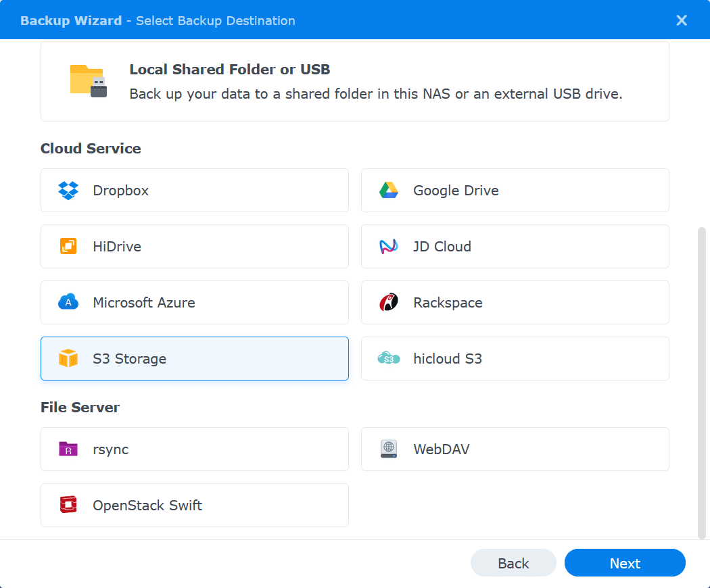Choose rsync under File Server

click(x=194, y=449)
